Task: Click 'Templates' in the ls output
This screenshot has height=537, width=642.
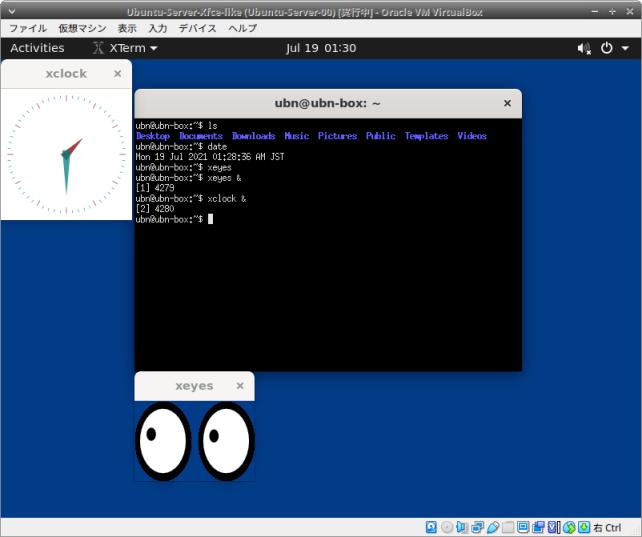Action: [426, 136]
